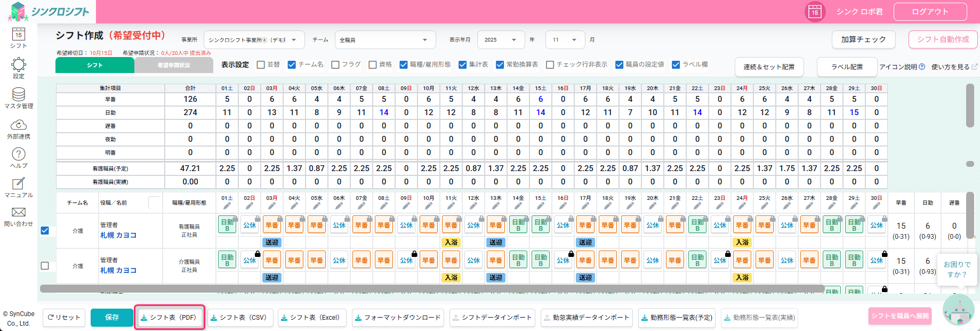The image size is (980, 331).
Task: Switch to the 希望申請状況 tab
Action: [174, 65]
